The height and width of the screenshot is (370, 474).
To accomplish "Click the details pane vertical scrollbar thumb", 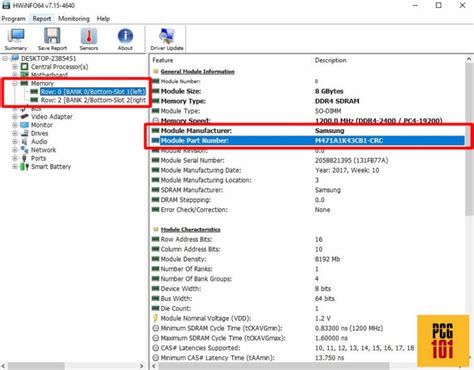I will (469, 140).
